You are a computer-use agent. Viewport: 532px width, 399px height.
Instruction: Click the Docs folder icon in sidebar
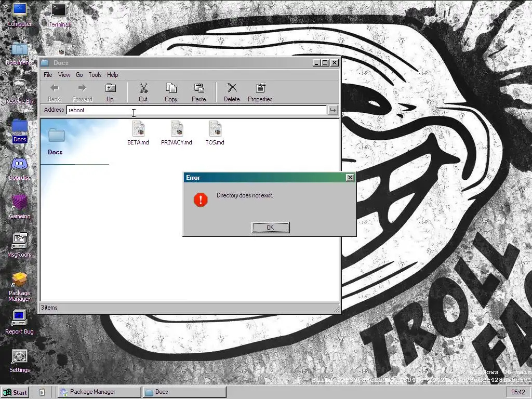(56, 135)
